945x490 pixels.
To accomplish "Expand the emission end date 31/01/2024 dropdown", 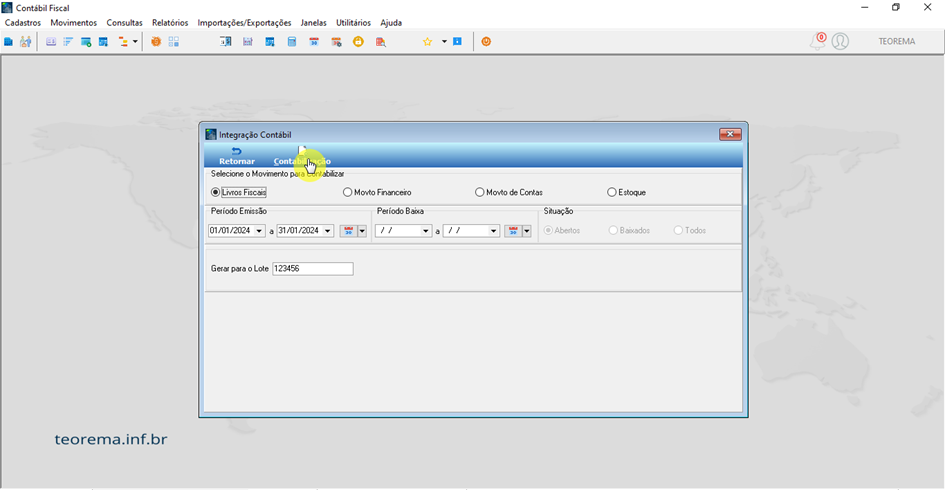I will coord(328,231).
